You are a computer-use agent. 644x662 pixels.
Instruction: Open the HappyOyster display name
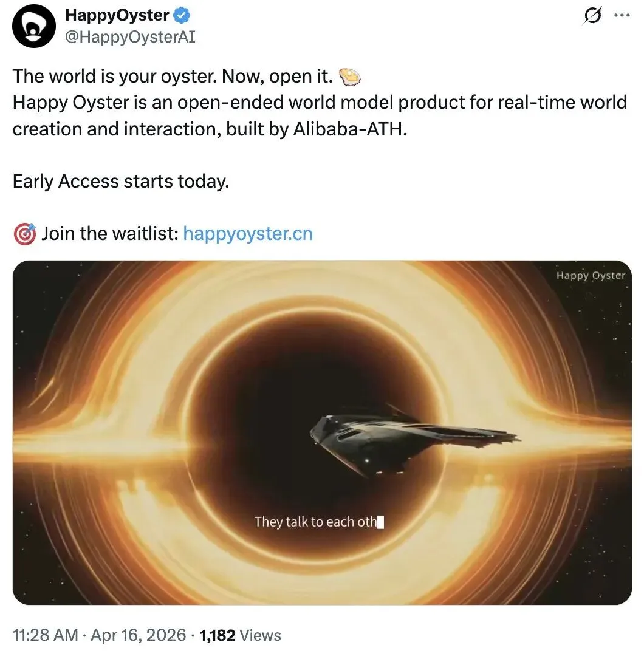(117, 15)
